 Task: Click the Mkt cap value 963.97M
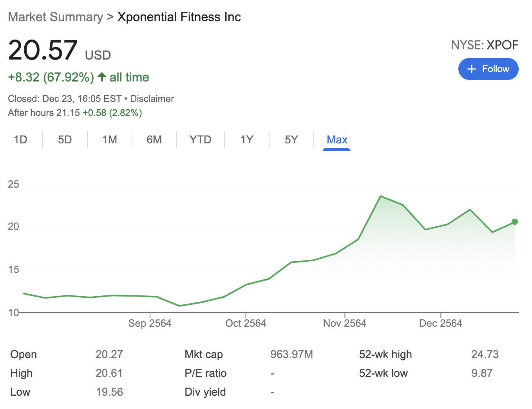coord(292,354)
